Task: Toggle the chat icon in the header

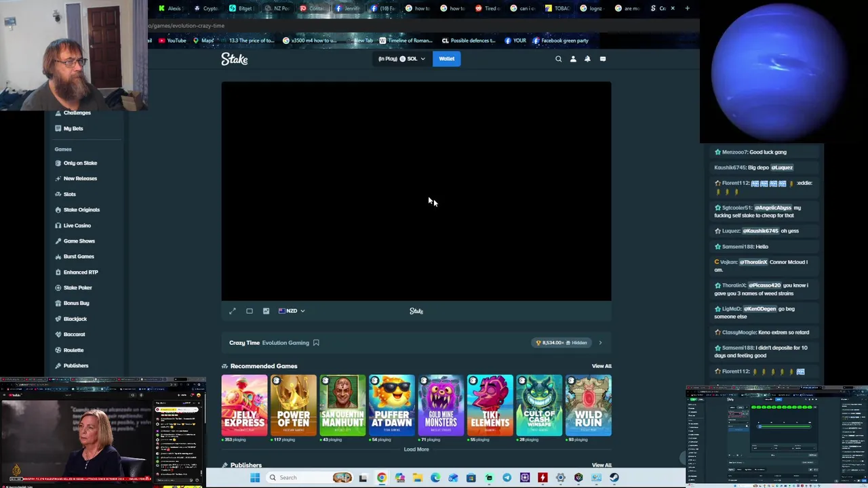Action: (602, 59)
